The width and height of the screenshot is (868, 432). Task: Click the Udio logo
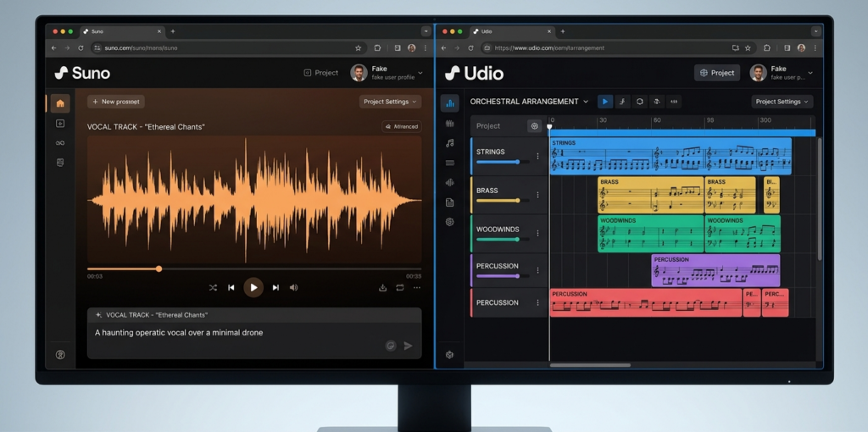coord(474,73)
